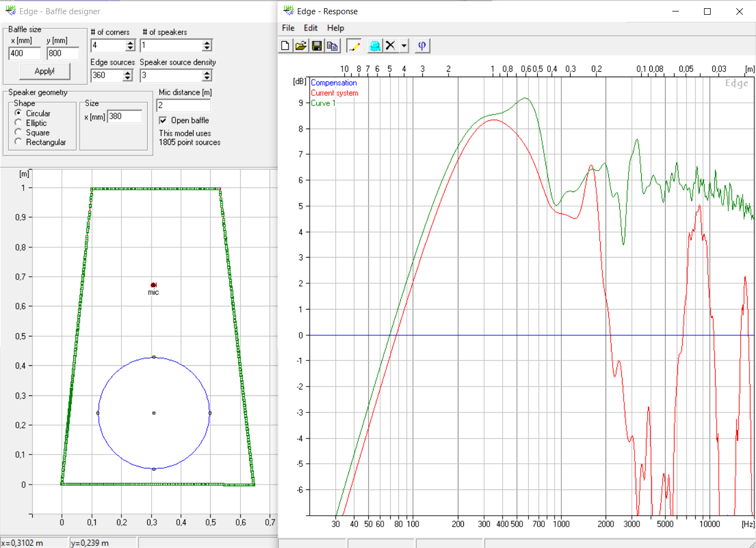Screen dimensions: 756x548
Task: Click the Speaker source density field
Action: 171,75
